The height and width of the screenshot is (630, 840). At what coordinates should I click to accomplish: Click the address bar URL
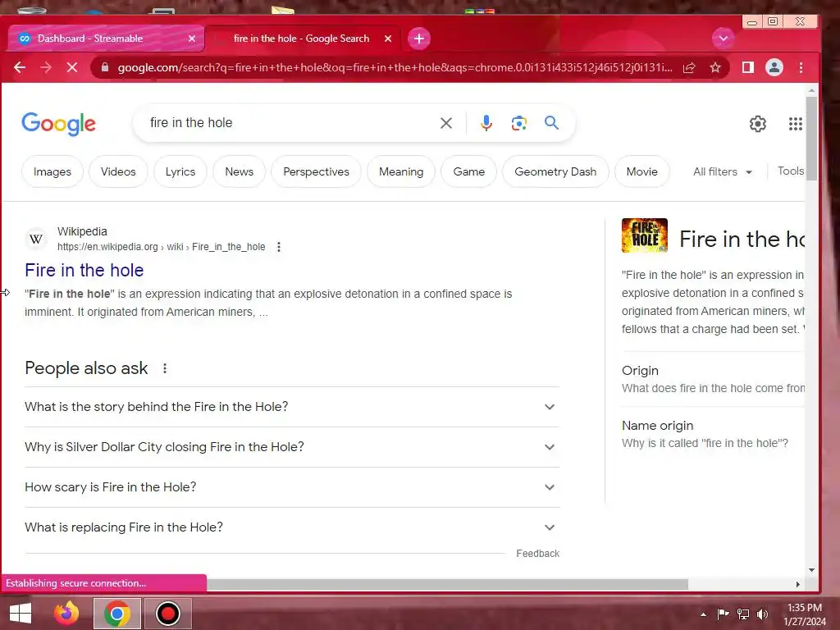395,67
